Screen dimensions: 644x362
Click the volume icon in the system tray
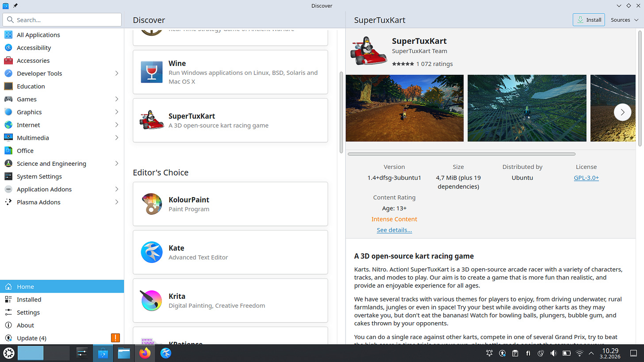553,353
